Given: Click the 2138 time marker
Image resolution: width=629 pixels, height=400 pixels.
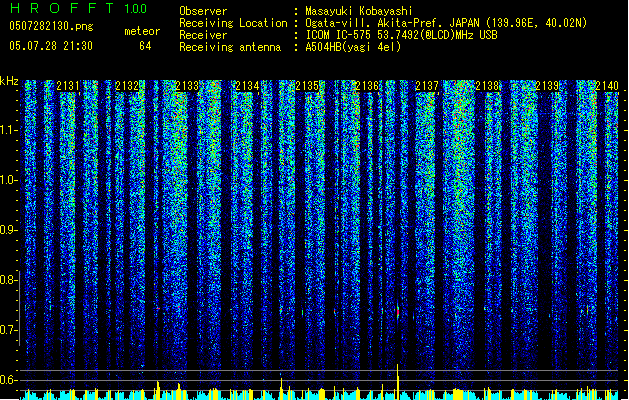Looking at the screenshot, I should [x=487, y=86].
